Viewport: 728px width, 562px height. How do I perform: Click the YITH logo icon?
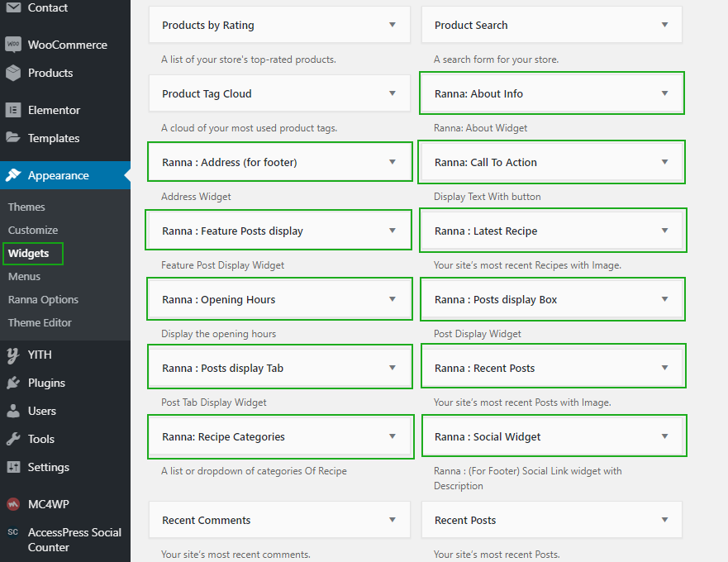(x=13, y=355)
